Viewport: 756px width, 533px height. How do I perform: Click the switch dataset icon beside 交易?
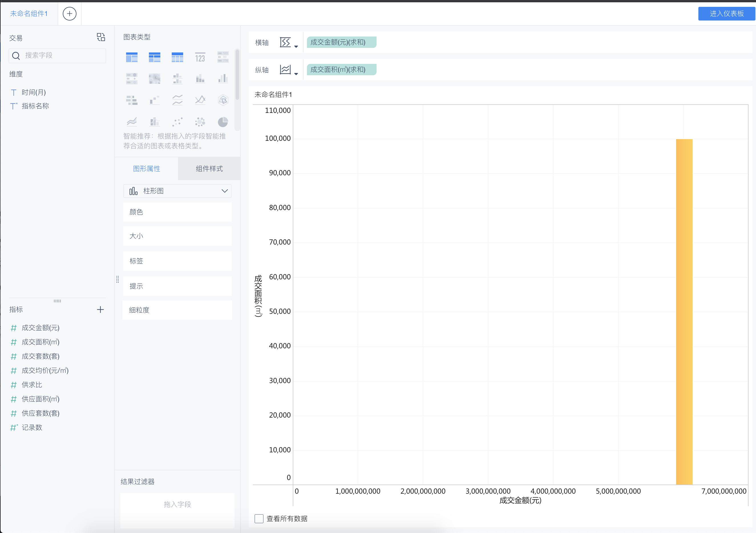pos(101,37)
